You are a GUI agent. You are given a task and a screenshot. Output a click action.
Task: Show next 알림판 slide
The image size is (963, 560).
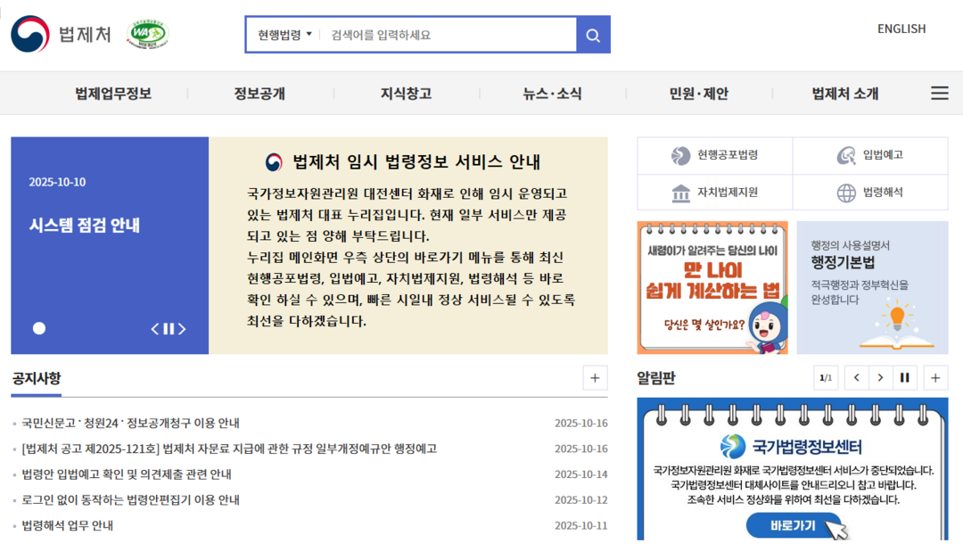click(x=880, y=378)
